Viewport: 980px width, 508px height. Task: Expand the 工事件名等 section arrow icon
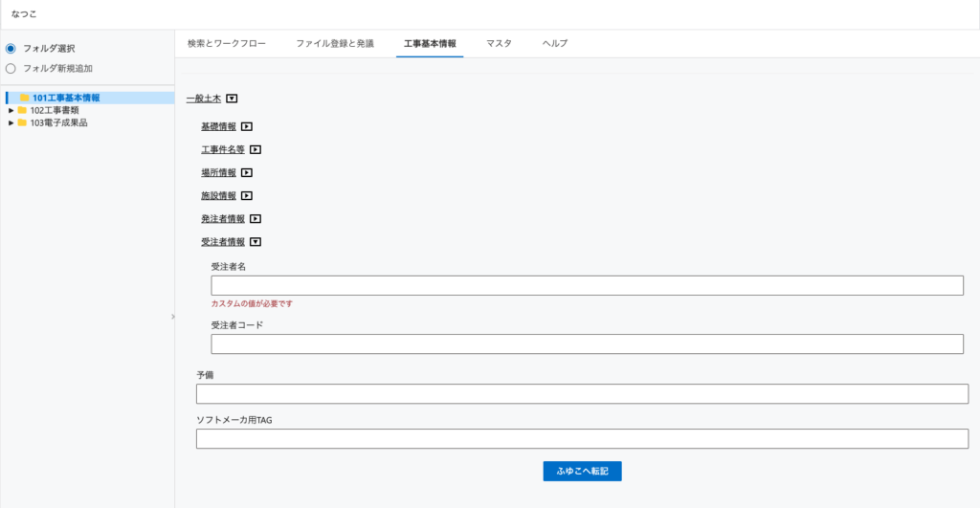point(256,150)
